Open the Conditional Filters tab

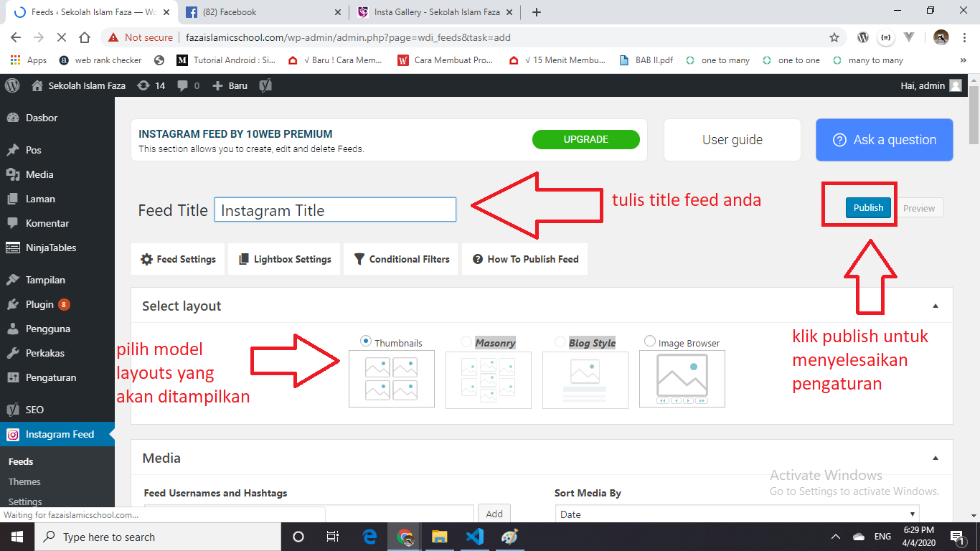(400, 259)
